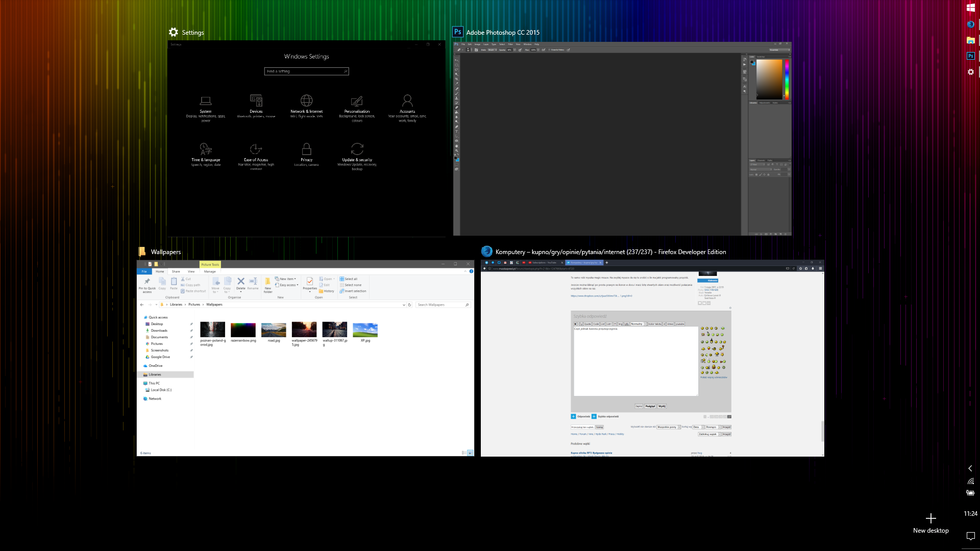The height and width of the screenshot is (551, 980).
Task: Click the Windows Start button
Action: (970, 8)
